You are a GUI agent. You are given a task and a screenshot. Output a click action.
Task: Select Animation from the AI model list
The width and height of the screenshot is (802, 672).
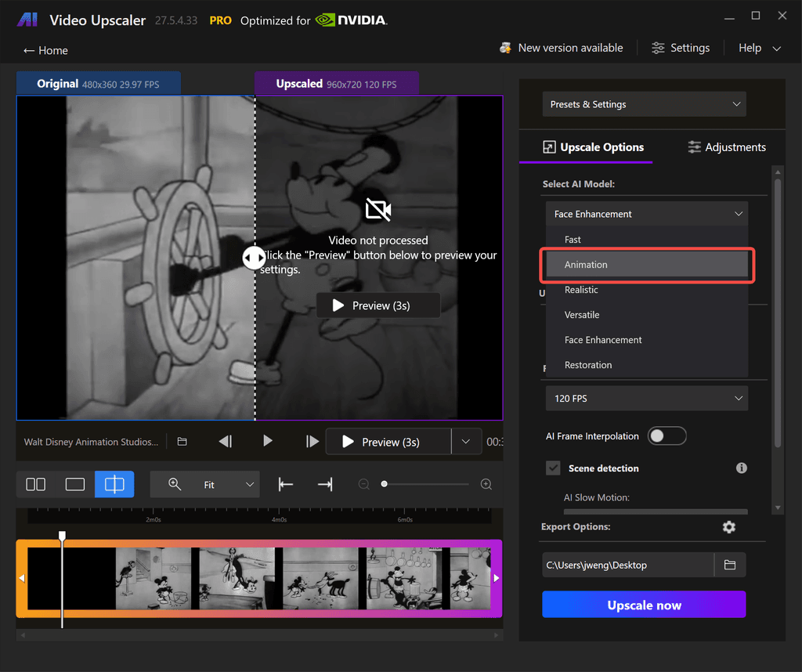[x=646, y=265]
